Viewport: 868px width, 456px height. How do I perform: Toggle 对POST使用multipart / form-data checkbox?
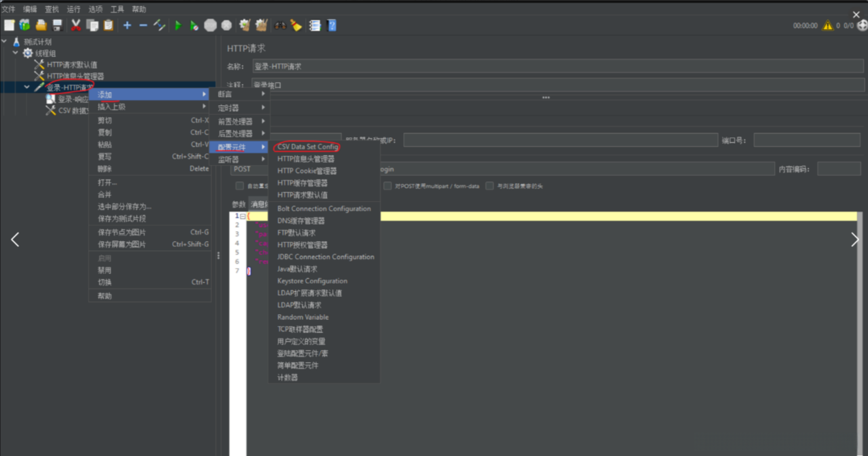coord(387,186)
